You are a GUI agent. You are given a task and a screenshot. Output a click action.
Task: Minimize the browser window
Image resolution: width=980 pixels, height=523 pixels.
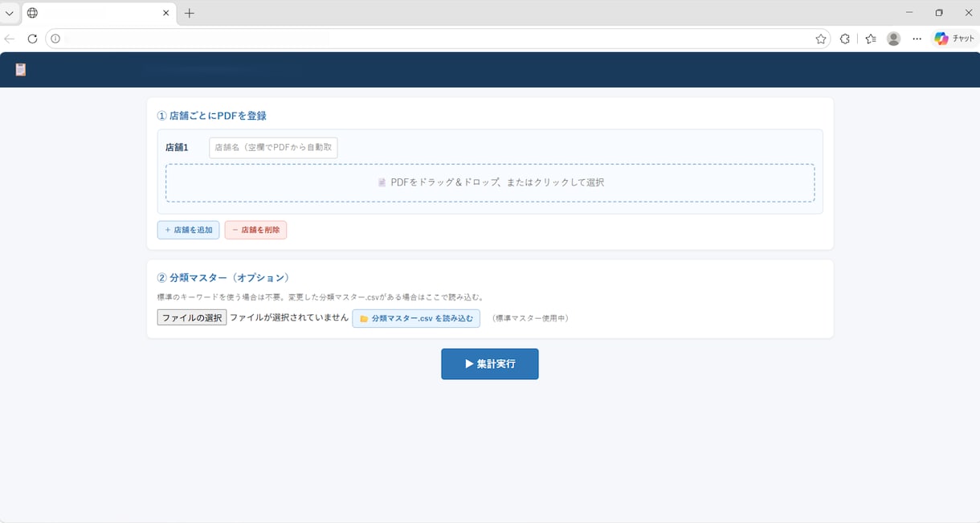tap(909, 12)
